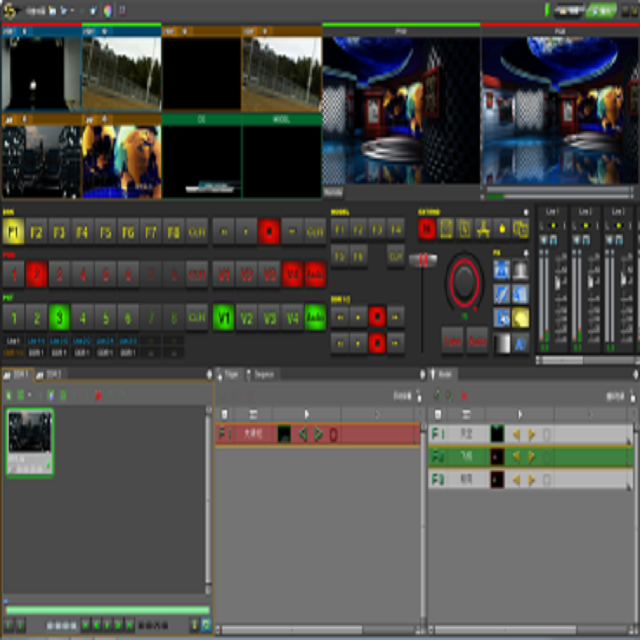Click the Auto button beside Take
Viewport: 640px width, 640px height.
pos(477,341)
